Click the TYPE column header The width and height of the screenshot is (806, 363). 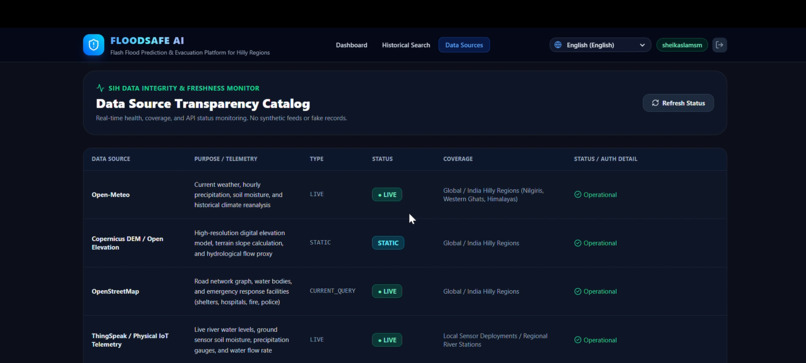pos(317,159)
